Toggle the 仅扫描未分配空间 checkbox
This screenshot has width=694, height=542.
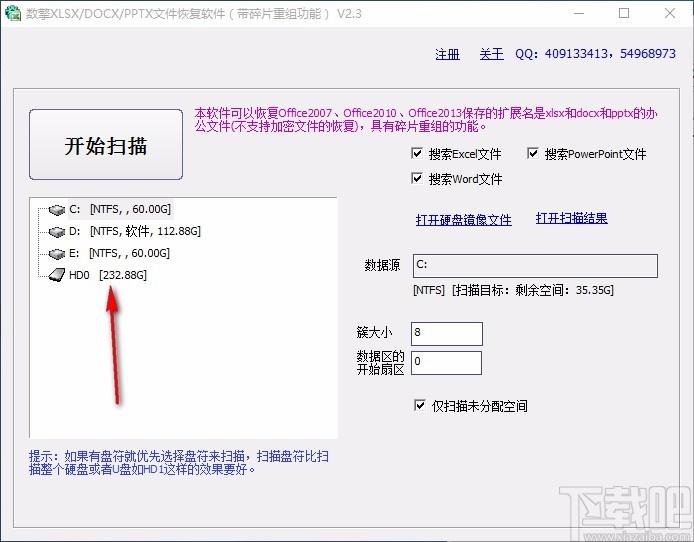pos(420,405)
